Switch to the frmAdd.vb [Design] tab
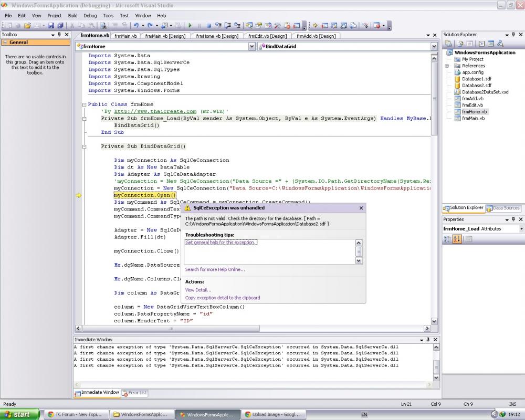The image size is (525, 420). [x=316, y=36]
